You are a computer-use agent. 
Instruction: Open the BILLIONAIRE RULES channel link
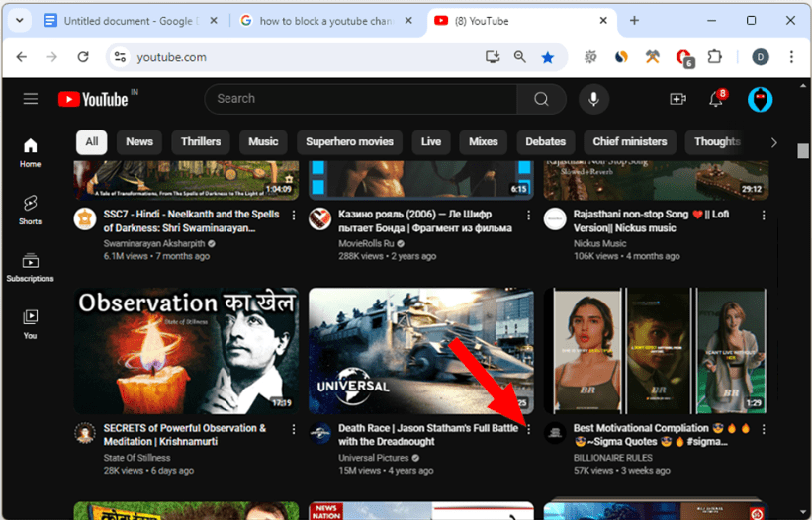612,458
